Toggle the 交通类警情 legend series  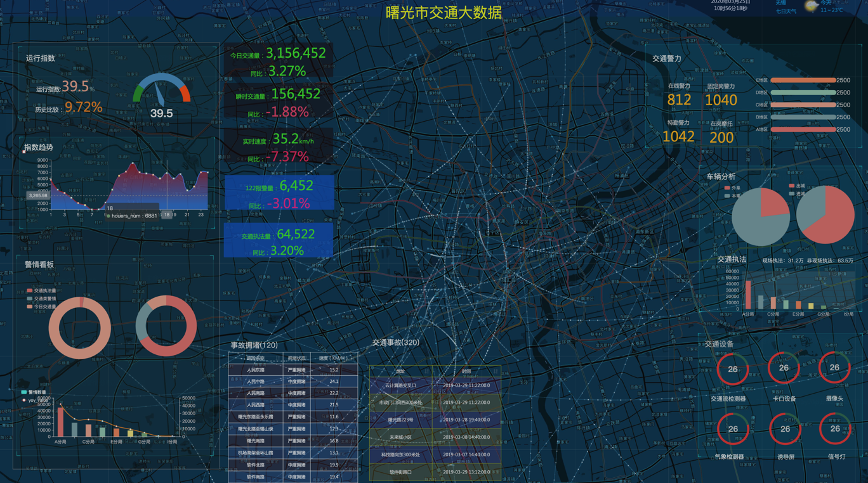pyautogui.click(x=42, y=299)
